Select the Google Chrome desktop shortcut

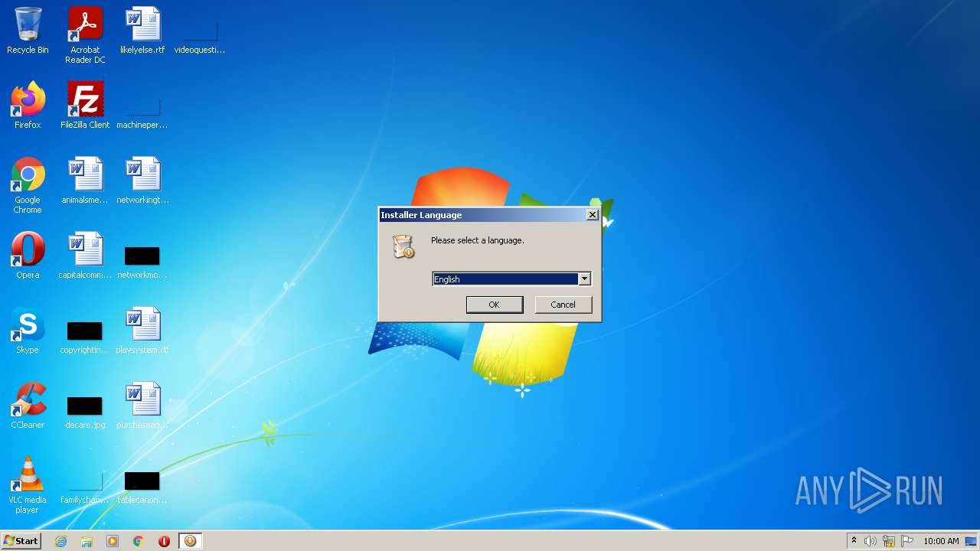[28, 186]
